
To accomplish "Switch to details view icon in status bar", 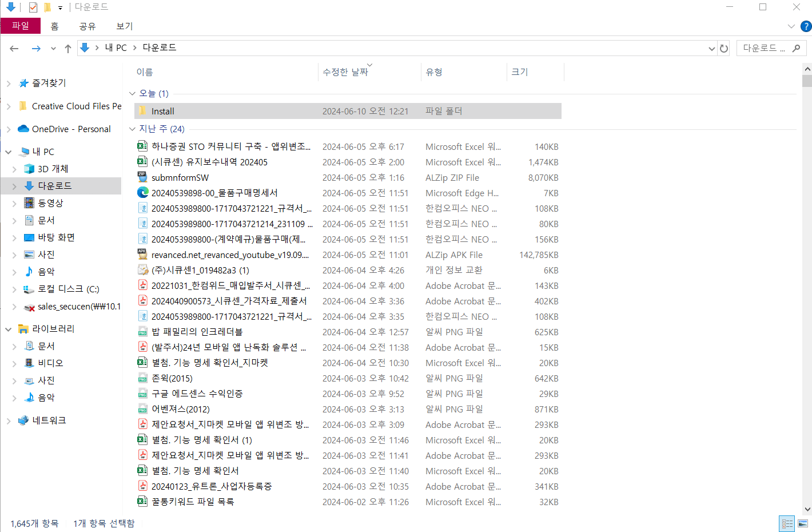I will point(787,523).
